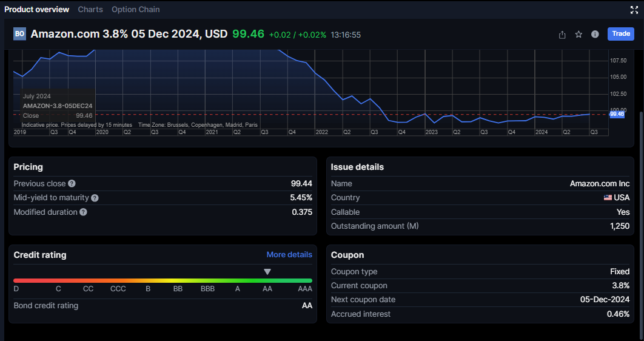Image resolution: width=644 pixels, height=341 pixels.
Task: Click the Coupon type value Fixed
Action: 620,272
